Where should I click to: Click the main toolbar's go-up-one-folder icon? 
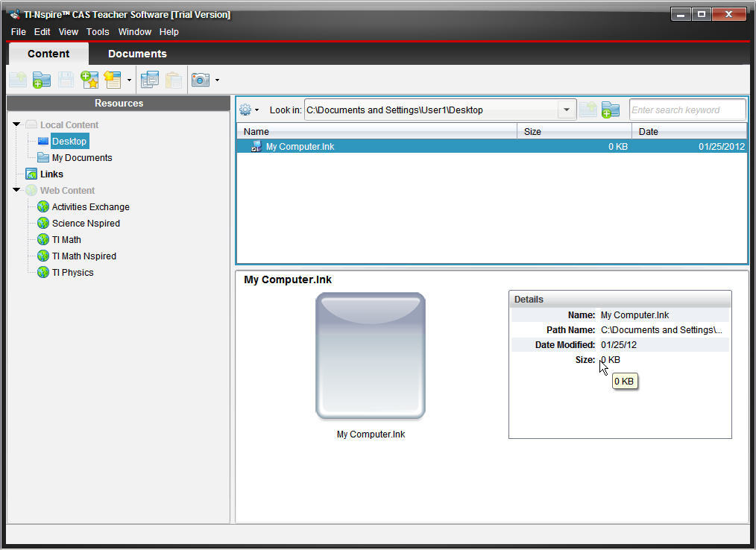(18, 80)
